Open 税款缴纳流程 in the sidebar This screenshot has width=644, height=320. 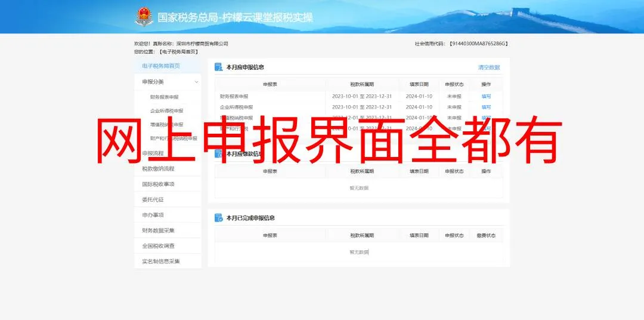click(158, 168)
